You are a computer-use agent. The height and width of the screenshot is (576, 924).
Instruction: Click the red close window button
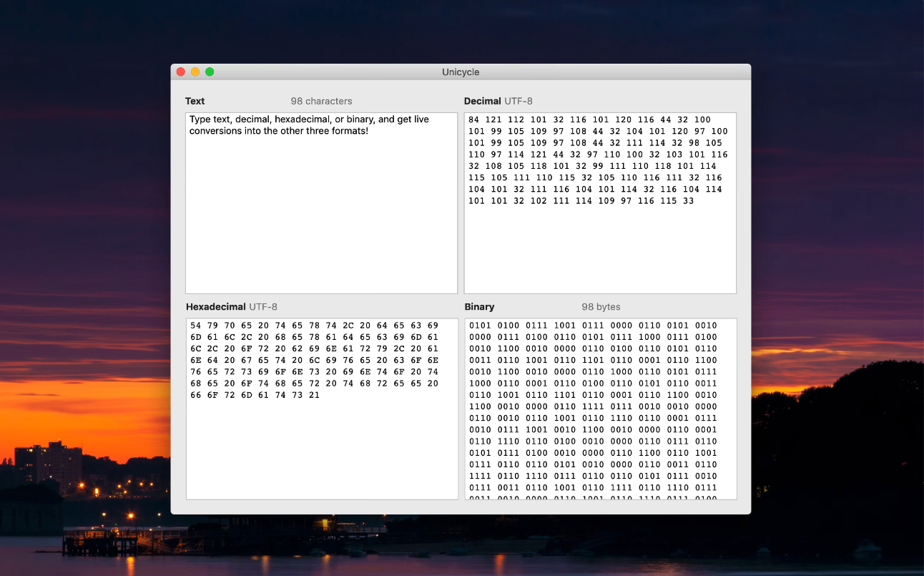coord(181,72)
